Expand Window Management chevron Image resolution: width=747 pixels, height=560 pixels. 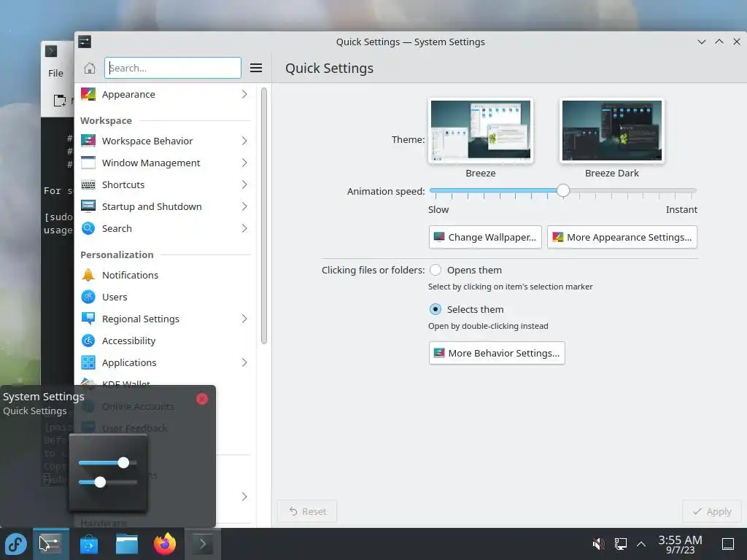point(244,163)
